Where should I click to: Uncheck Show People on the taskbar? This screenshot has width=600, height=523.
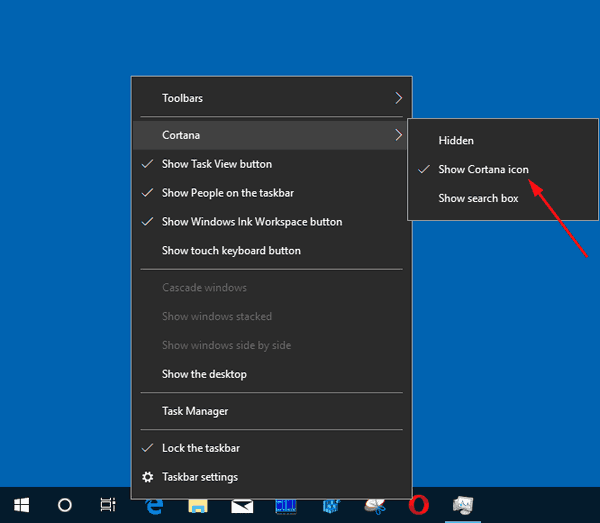click(x=272, y=193)
